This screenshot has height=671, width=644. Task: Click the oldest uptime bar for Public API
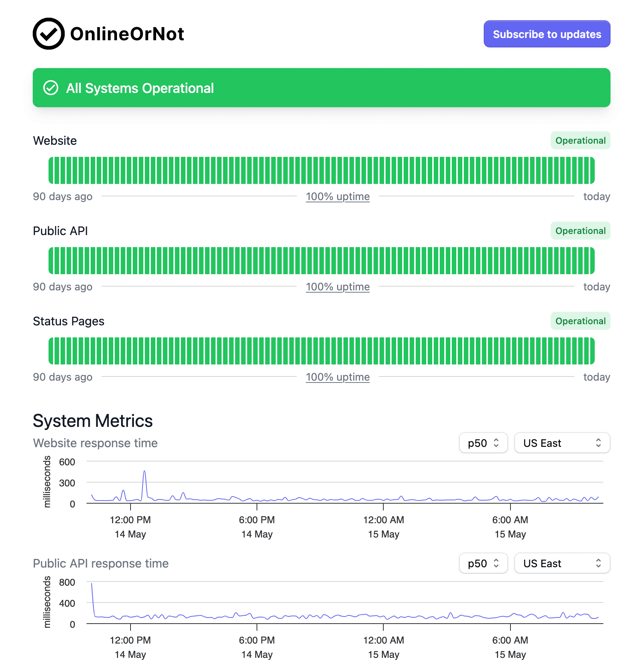point(51,260)
